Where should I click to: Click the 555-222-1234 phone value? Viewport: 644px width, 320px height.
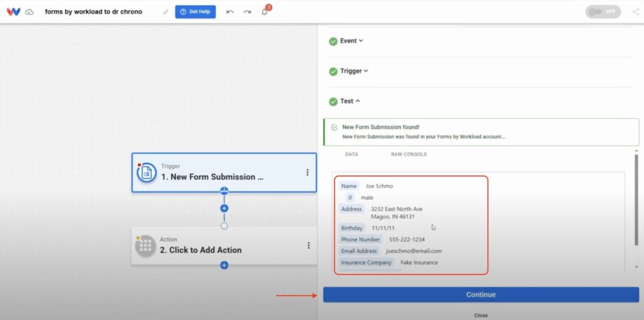pyautogui.click(x=407, y=240)
